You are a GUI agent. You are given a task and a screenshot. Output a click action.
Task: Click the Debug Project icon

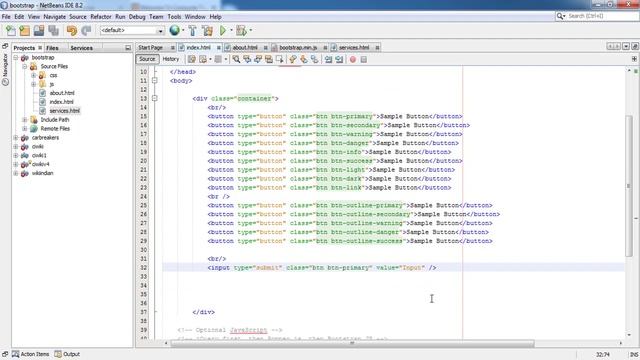pos(241,31)
